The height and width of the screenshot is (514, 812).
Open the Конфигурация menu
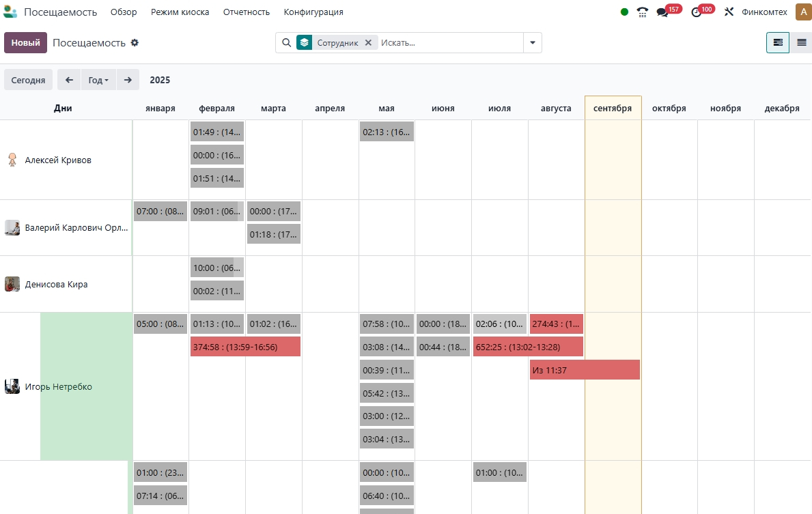[x=313, y=12]
